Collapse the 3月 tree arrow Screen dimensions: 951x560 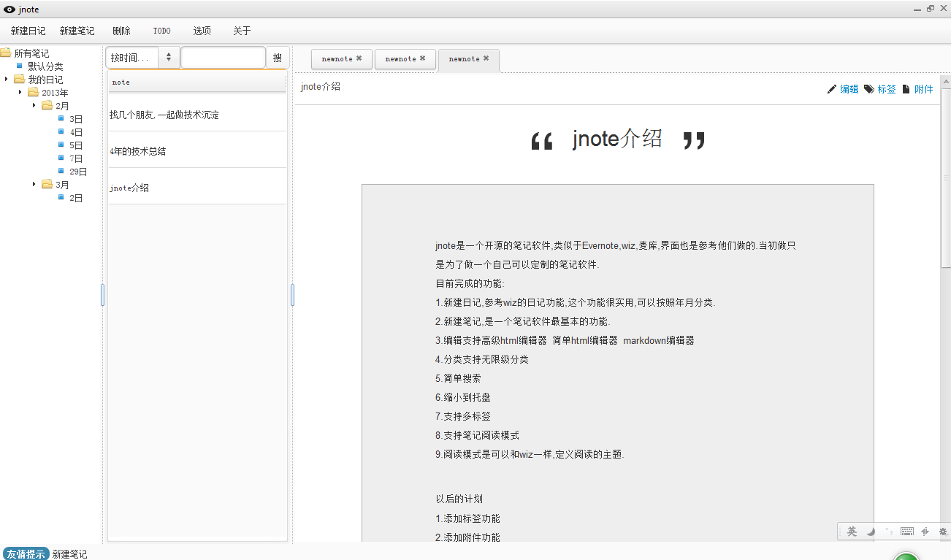coord(34,184)
